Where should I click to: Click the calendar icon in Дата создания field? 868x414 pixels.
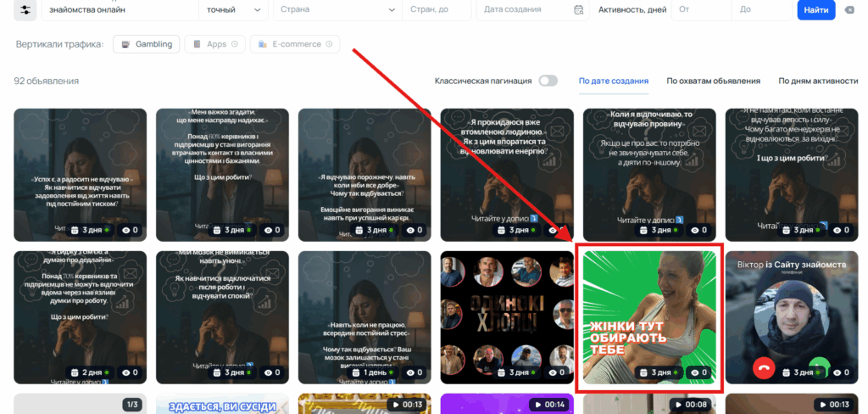point(578,10)
